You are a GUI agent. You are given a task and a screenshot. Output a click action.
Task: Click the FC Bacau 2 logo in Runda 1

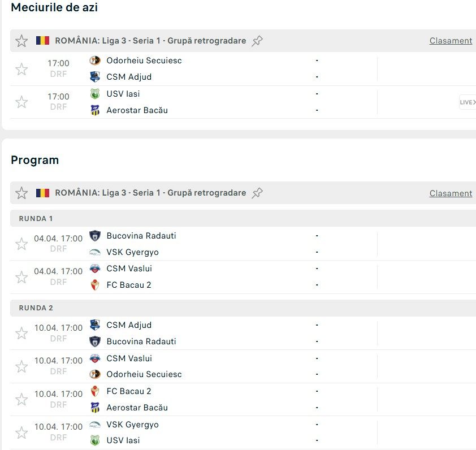[x=95, y=285]
